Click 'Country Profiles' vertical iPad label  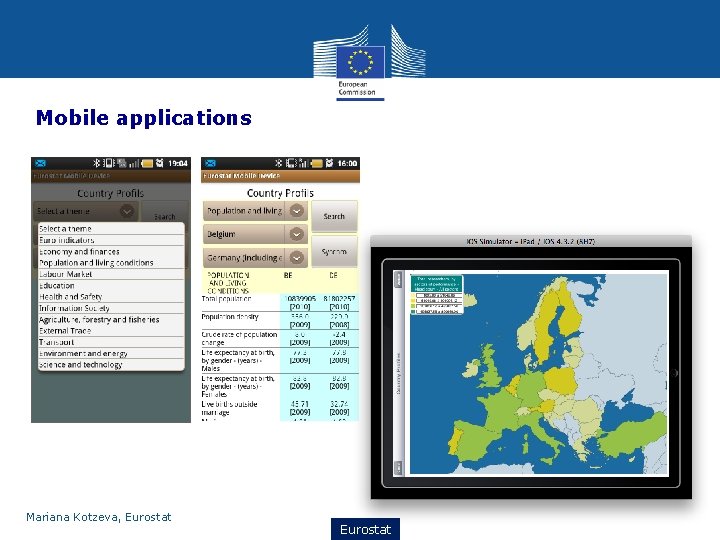pos(398,373)
